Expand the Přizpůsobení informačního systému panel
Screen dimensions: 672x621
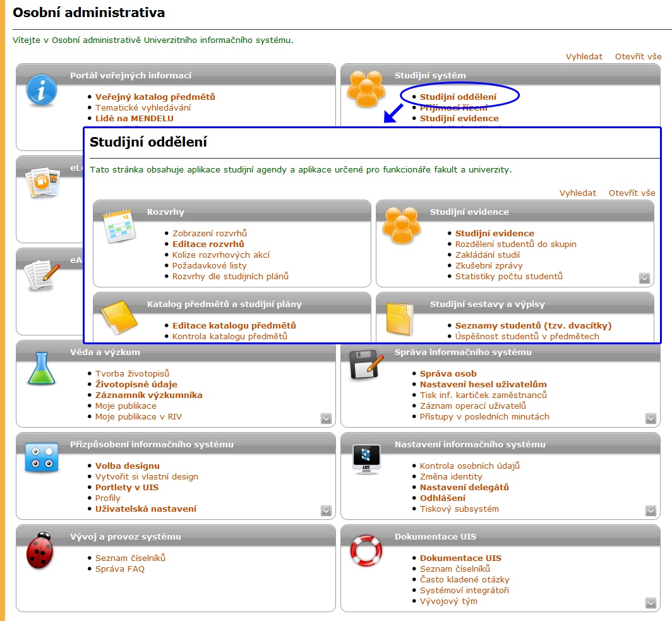pyautogui.click(x=326, y=510)
